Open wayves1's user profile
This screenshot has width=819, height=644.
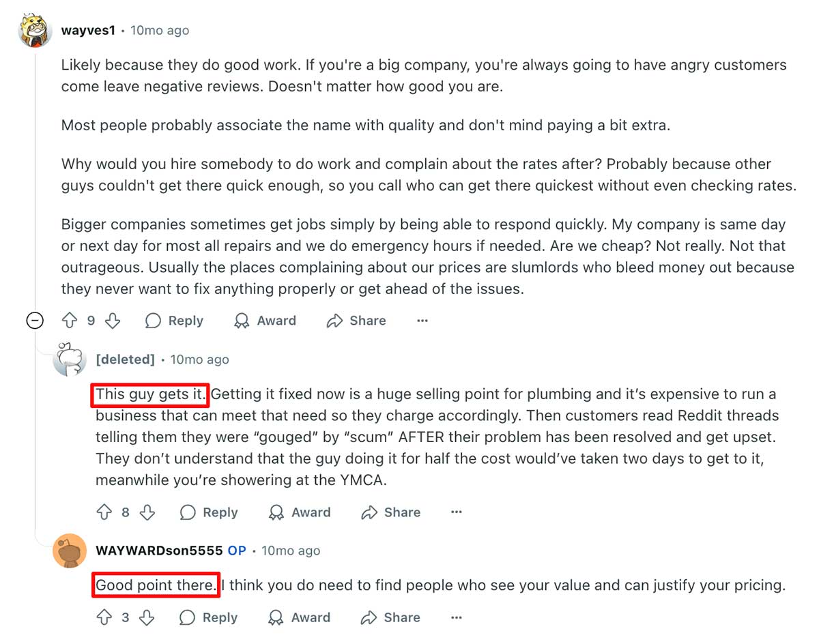pyautogui.click(x=88, y=30)
